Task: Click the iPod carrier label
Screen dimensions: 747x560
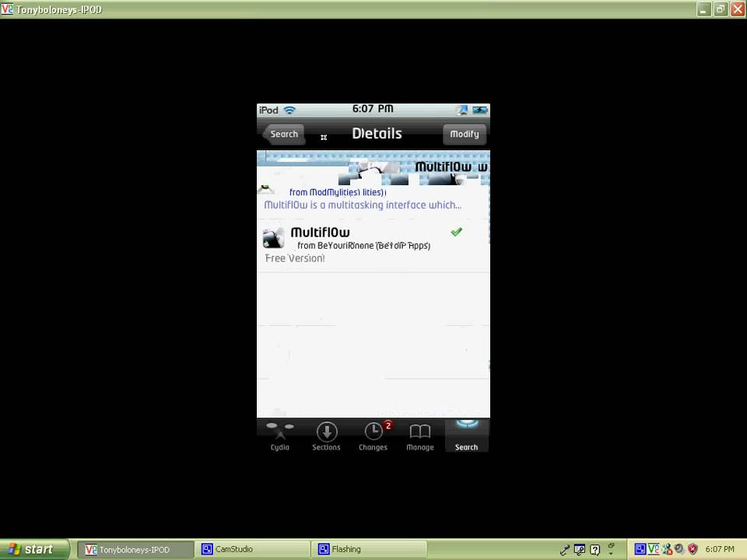Action: click(268, 110)
